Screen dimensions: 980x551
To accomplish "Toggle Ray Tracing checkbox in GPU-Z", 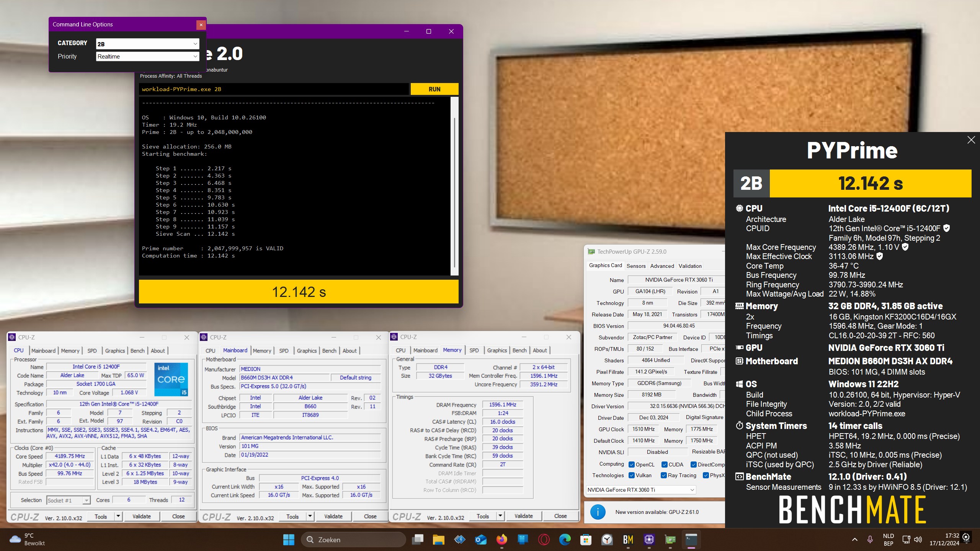I will tap(664, 475).
